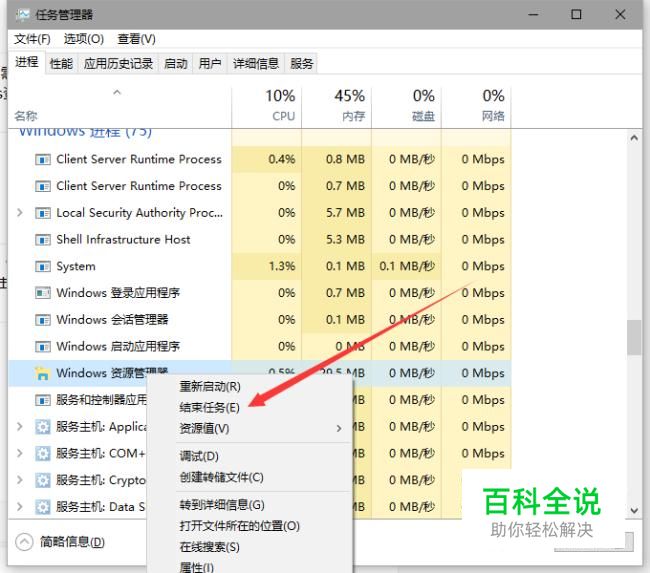650x573 pixels.
Task: Click Shell Infrastructure Host process icon
Action: [x=43, y=240]
